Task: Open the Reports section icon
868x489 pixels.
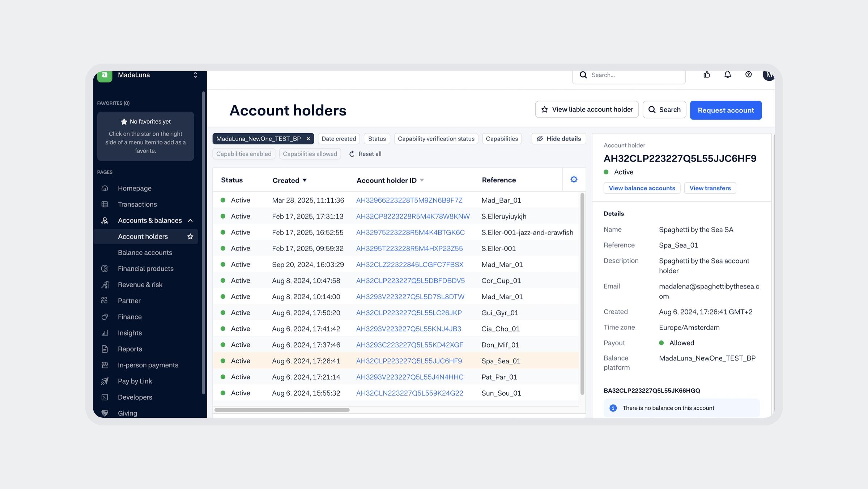Action: (105, 349)
